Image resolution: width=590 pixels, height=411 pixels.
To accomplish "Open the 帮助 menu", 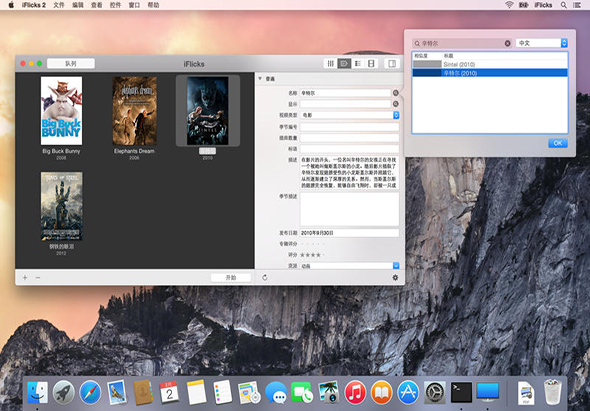I will 153,5.
